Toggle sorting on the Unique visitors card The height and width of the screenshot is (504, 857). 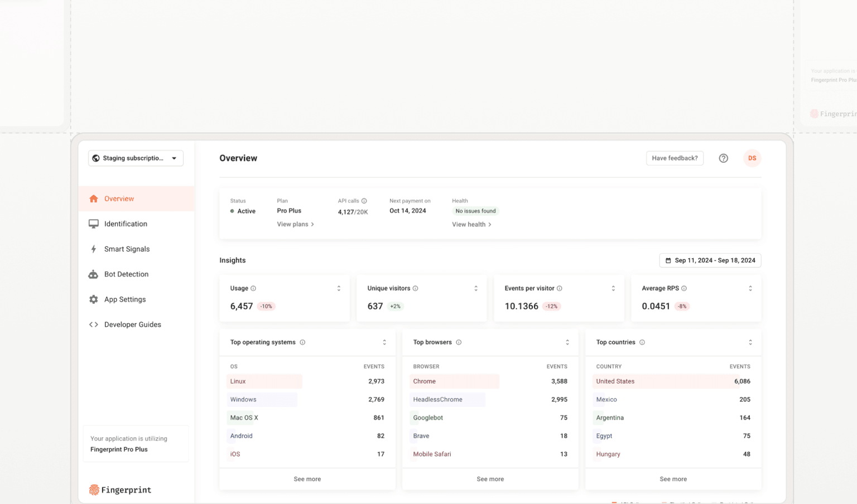point(476,288)
